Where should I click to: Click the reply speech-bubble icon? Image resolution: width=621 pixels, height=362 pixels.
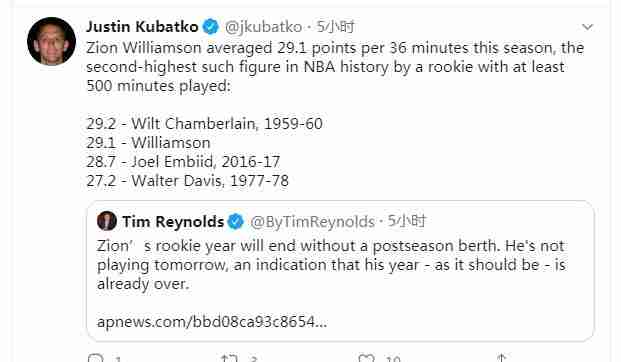tap(95, 358)
